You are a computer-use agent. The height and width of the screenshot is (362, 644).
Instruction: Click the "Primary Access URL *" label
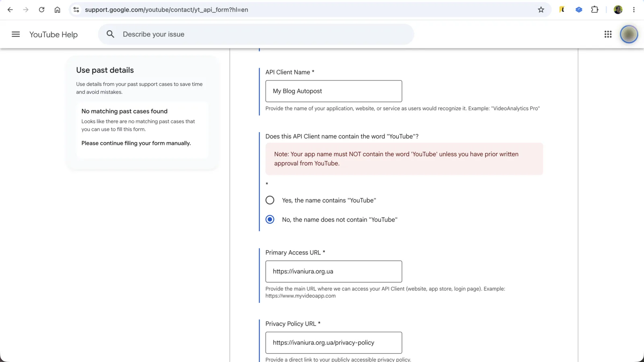(x=295, y=252)
